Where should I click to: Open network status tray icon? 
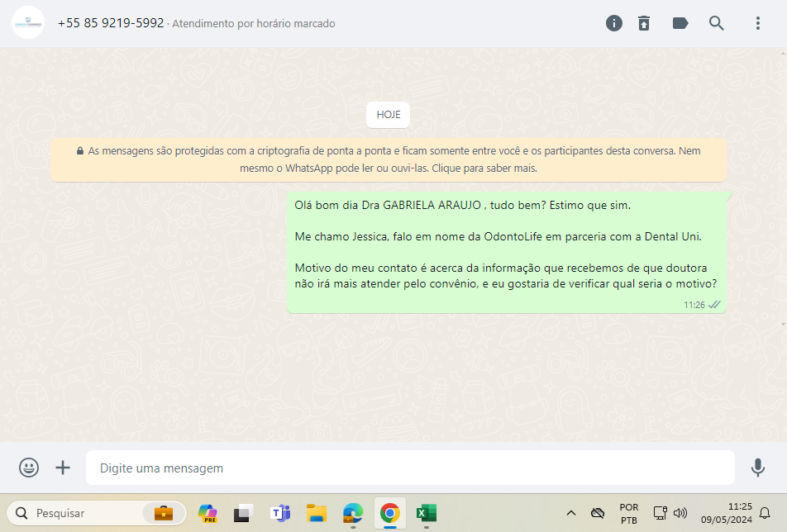(x=660, y=513)
